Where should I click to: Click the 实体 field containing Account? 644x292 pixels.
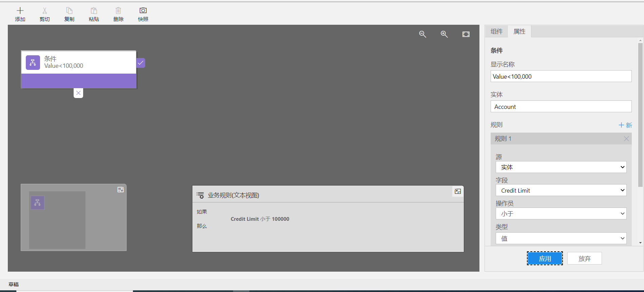(x=561, y=106)
